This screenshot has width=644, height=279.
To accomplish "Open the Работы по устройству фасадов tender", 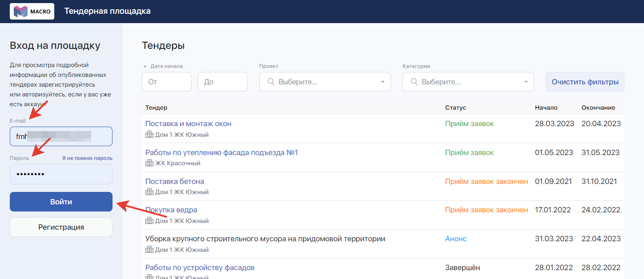I will pos(200,267).
